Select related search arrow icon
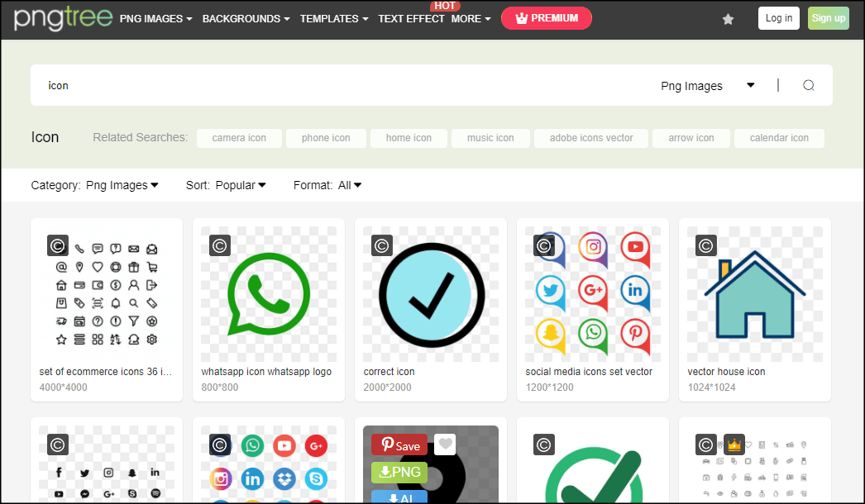 pos(691,138)
